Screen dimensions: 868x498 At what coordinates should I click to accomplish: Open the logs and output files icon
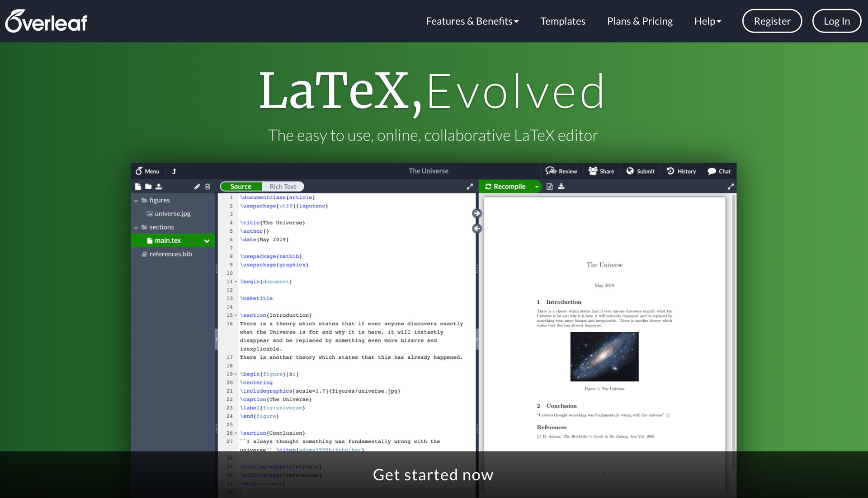coord(550,187)
